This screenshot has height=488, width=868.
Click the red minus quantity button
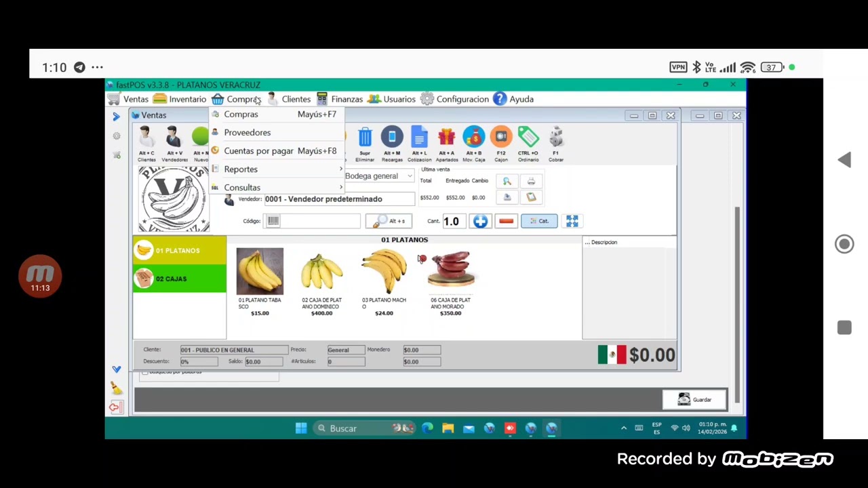click(x=506, y=221)
